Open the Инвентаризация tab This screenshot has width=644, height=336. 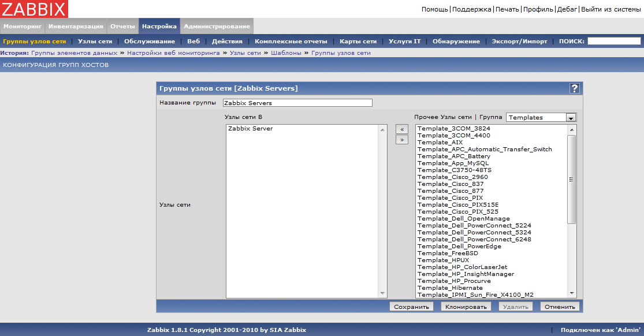(76, 27)
